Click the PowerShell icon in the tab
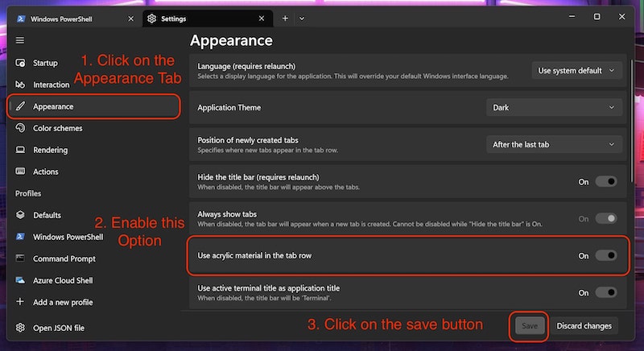Screen dimensions: 644x351 coord(21,19)
